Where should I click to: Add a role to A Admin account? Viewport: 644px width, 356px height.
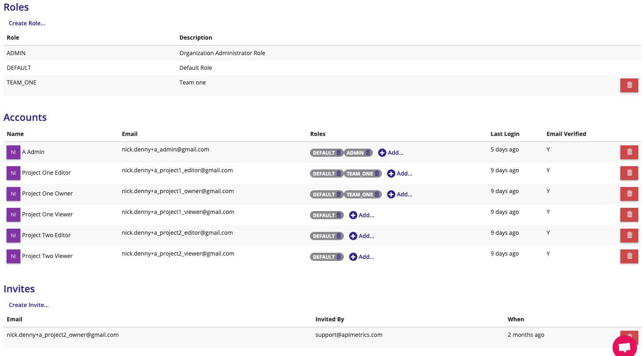coord(391,153)
